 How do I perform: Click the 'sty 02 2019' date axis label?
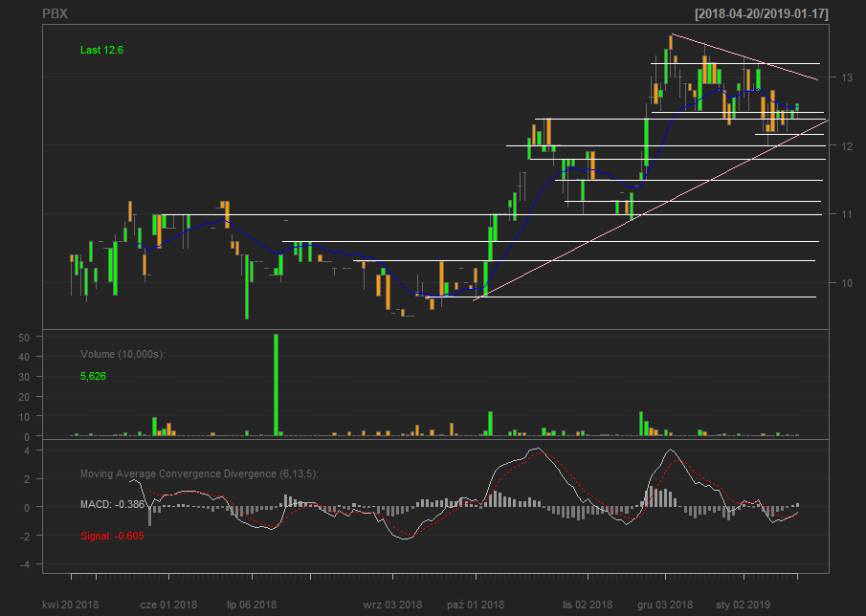tap(743, 605)
